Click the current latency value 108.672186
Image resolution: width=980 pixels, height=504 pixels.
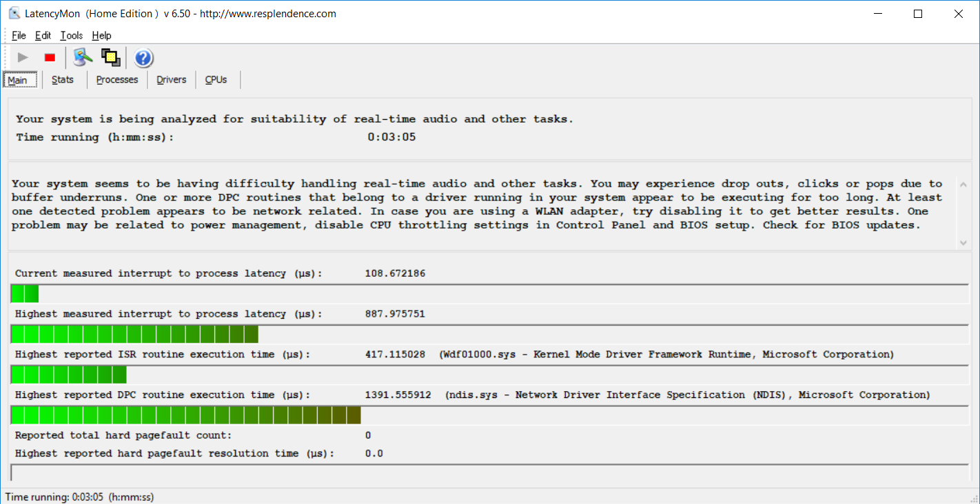395,273
